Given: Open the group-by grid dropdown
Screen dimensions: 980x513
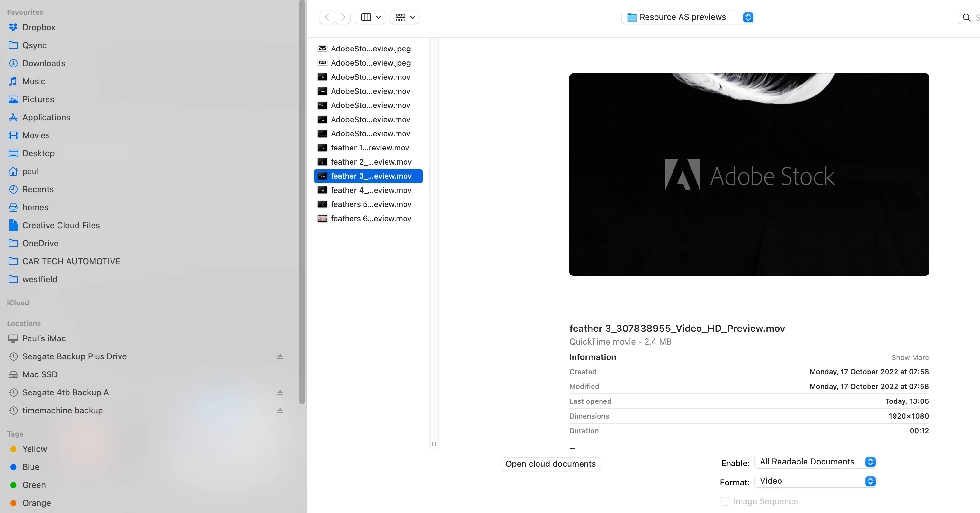Looking at the screenshot, I should (x=405, y=17).
